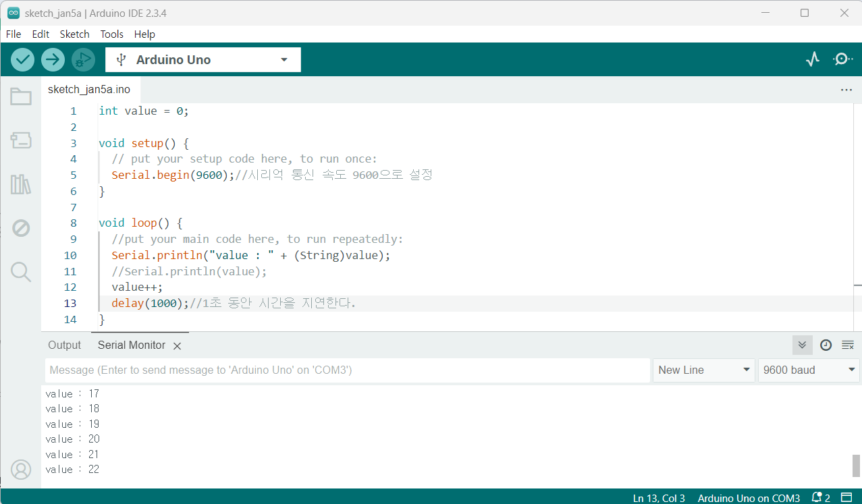862x504 pixels.
Task: Open the Edit menu
Action: tap(41, 34)
